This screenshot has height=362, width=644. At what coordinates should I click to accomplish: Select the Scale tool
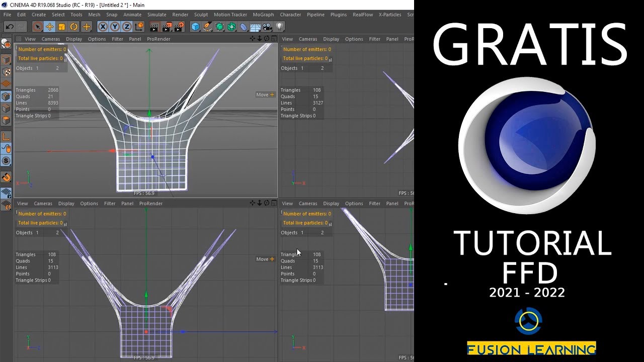tap(62, 27)
